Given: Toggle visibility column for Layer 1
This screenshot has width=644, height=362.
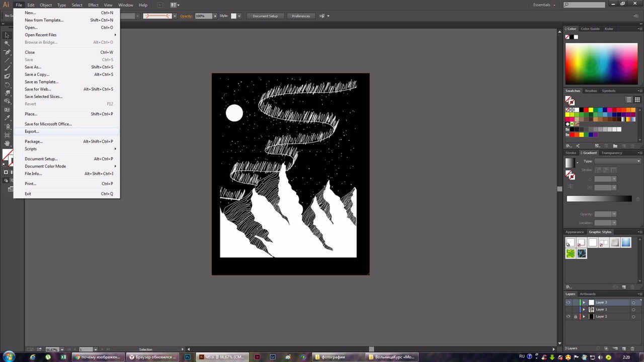Looking at the screenshot, I should (x=569, y=309).
